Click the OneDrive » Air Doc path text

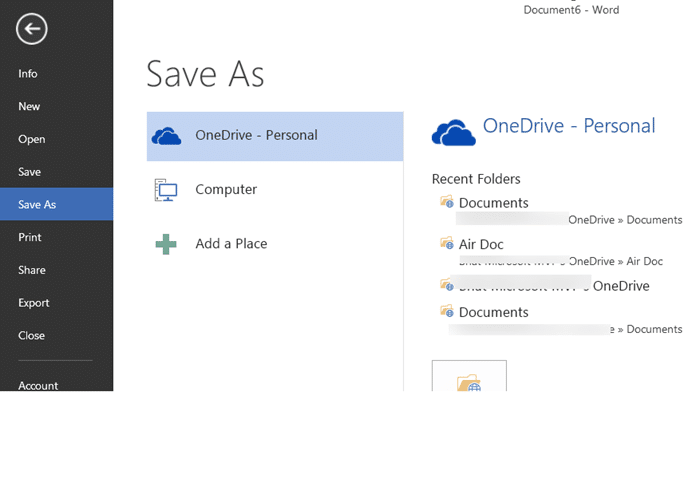click(616, 261)
